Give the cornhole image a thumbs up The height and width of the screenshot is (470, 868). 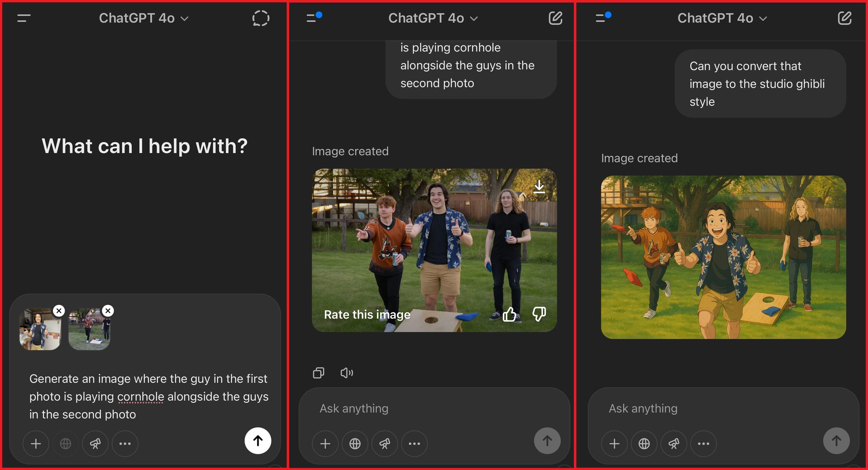point(509,314)
